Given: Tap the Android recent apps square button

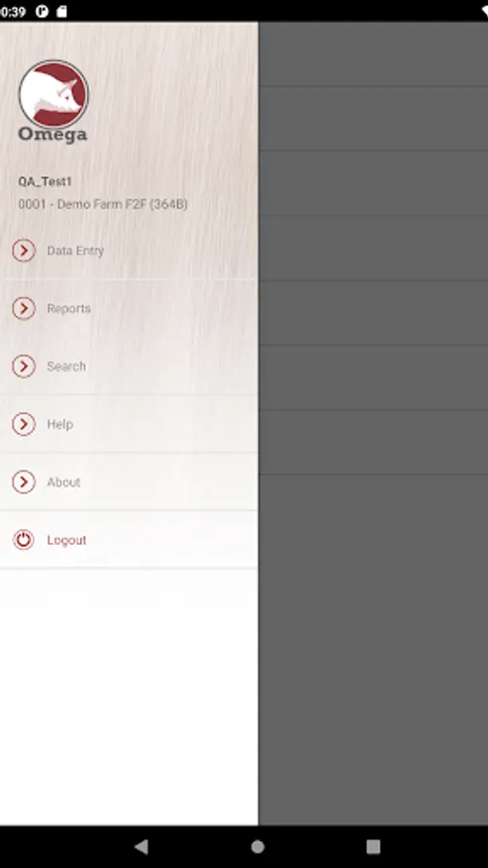Looking at the screenshot, I should [373, 847].
